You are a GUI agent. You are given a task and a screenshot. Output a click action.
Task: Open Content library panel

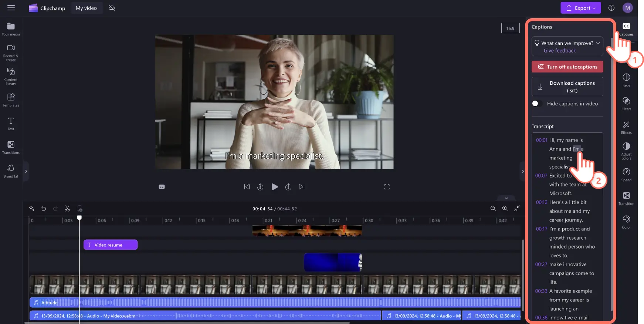(x=11, y=77)
